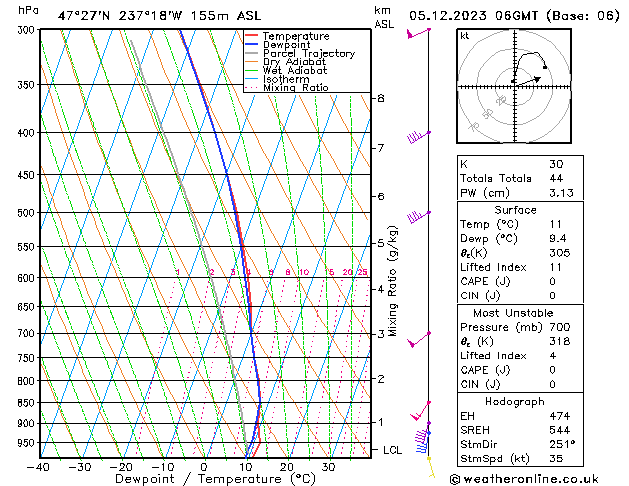629x486 pixels.
Task: Click the PW (cm) value 3.13
Action: [x=561, y=193]
